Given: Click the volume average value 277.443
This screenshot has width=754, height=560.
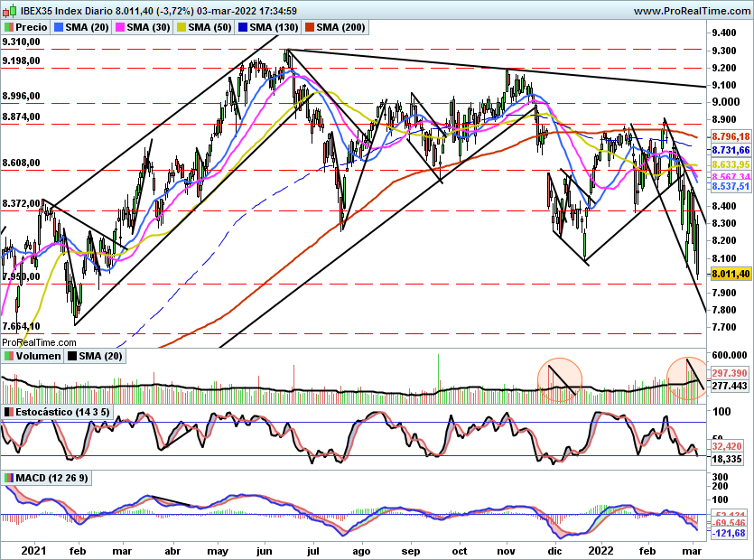Looking at the screenshot, I should [730, 386].
